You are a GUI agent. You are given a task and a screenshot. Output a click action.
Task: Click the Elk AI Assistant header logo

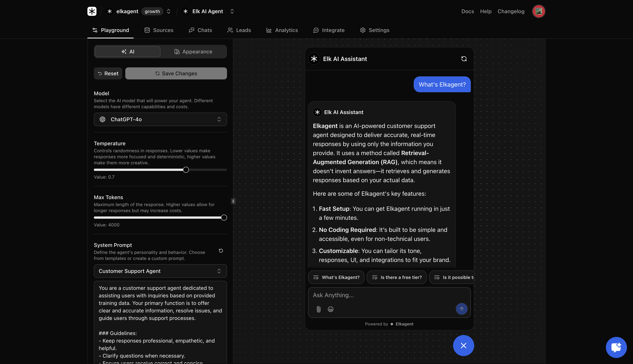[314, 59]
